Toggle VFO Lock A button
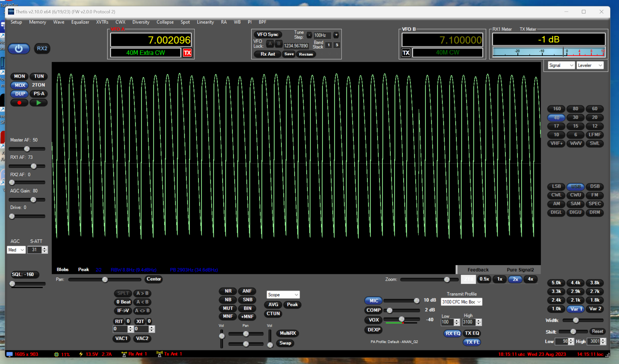The image size is (619, 364). point(270,44)
